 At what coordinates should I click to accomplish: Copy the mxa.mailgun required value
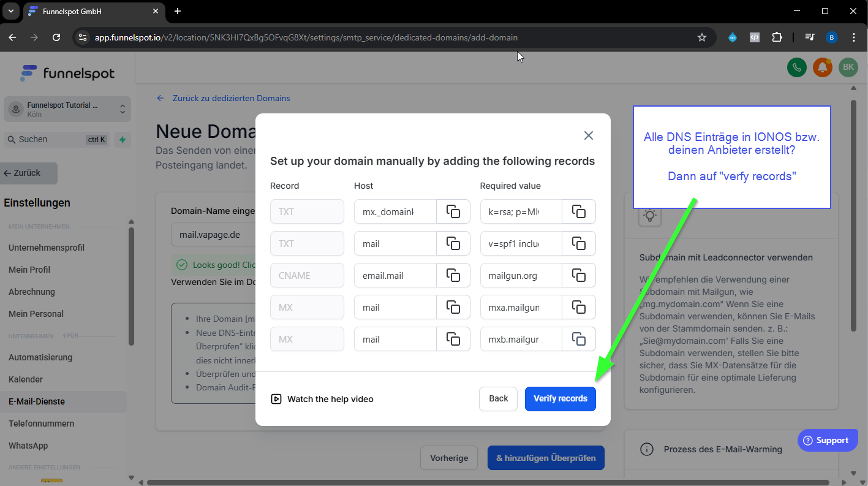coord(579,307)
